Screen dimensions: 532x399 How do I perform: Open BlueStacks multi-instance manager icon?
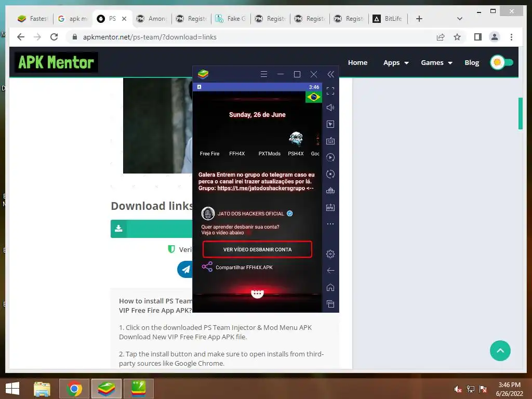point(330,191)
